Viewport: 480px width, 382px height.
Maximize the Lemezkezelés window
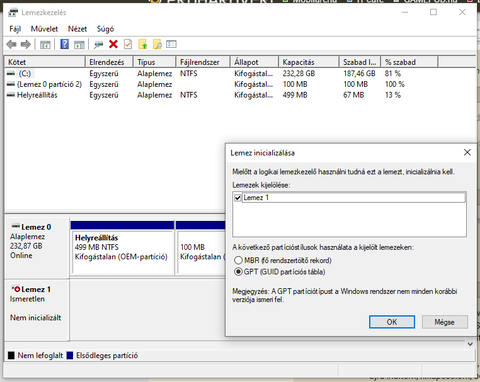433,12
